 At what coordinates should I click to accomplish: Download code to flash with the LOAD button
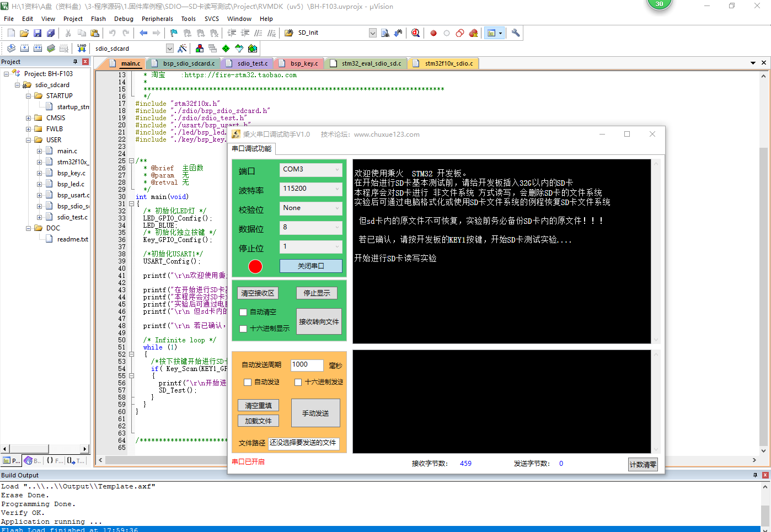81,48
